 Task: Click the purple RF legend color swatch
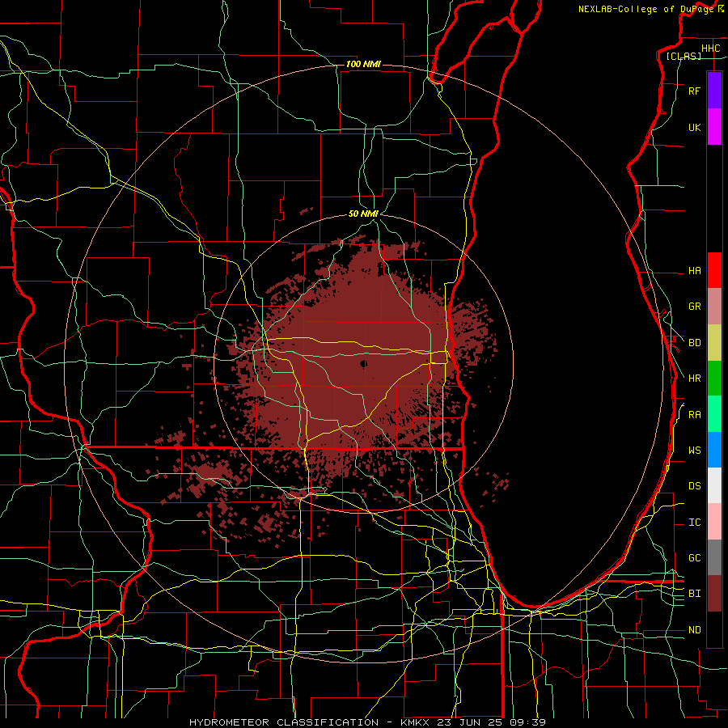point(714,91)
